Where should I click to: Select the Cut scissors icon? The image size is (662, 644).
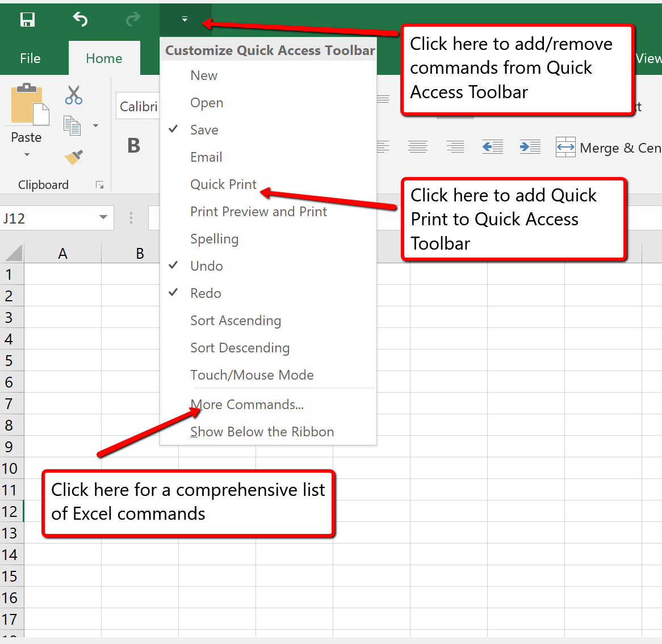(x=73, y=95)
